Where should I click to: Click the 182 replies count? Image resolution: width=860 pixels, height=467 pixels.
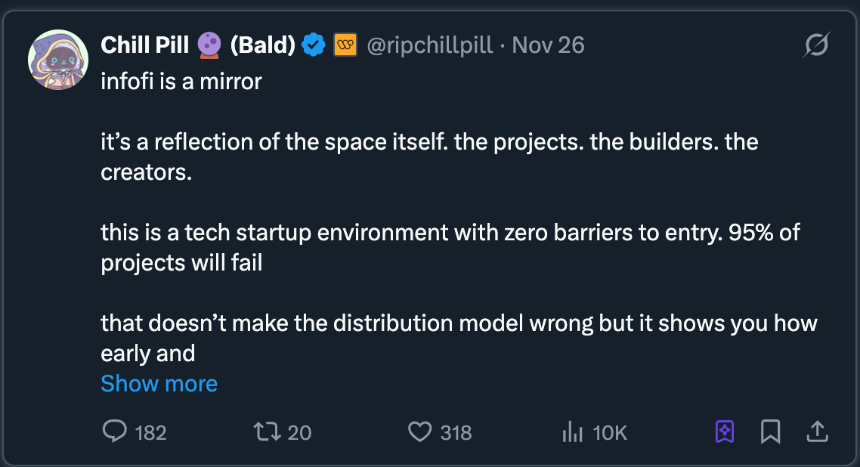tap(150, 433)
